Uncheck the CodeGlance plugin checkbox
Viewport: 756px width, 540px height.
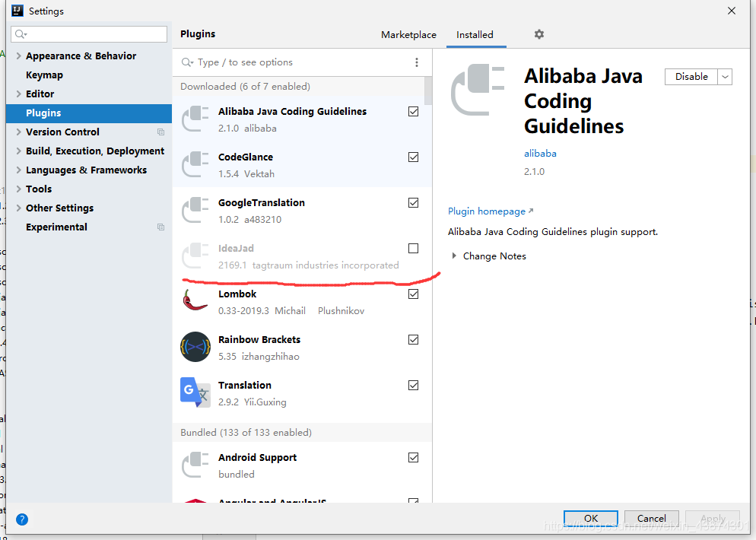(413, 157)
